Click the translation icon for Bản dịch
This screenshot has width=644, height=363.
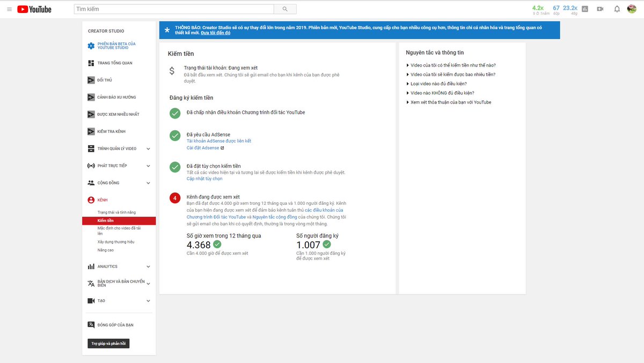tap(91, 284)
